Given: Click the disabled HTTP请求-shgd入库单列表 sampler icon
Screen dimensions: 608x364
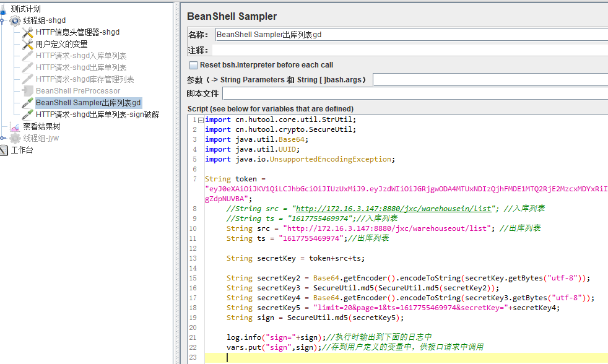Looking at the screenshot, I should pos(27,56).
